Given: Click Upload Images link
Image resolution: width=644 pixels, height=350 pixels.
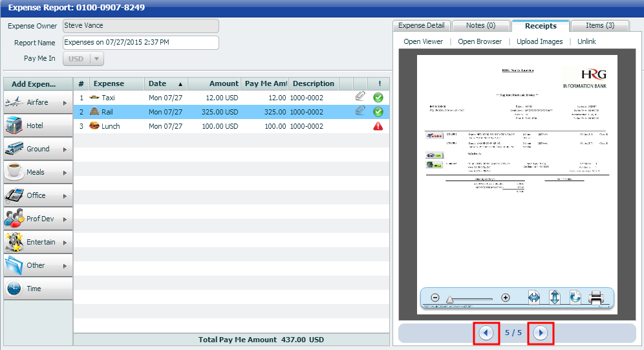Looking at the screenshot, I should 540,41.
